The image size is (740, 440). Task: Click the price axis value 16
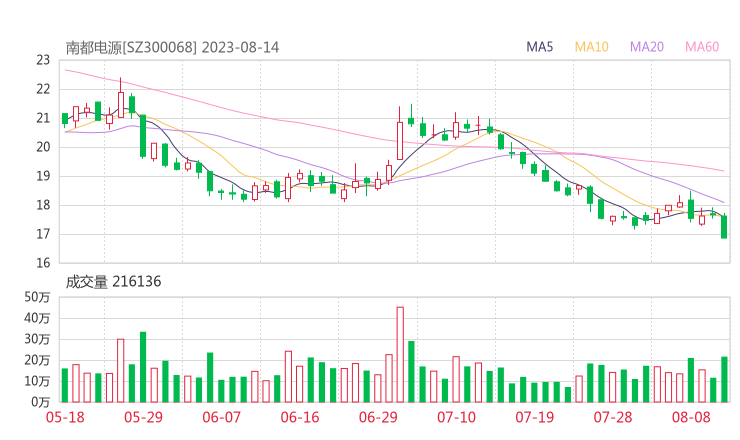tap(43, 263)
